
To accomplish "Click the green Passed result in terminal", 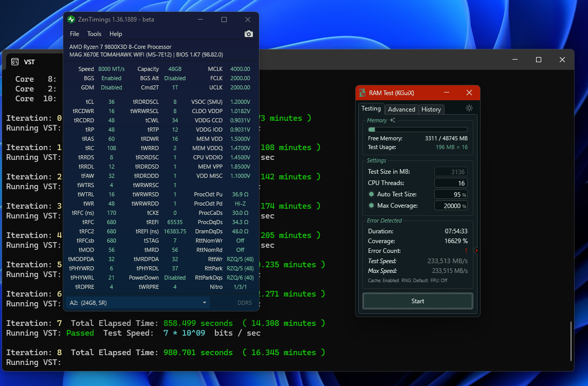I will (x=80, y=333).
